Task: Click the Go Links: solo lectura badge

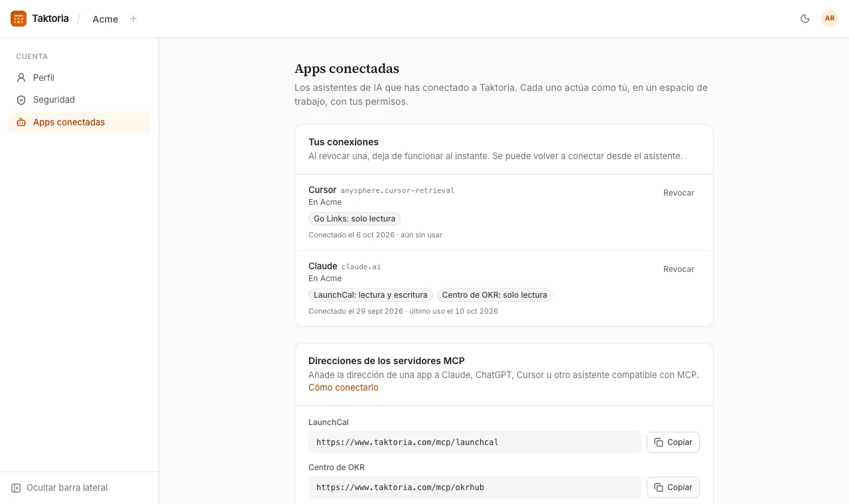Action: click(x=354, y=219)
